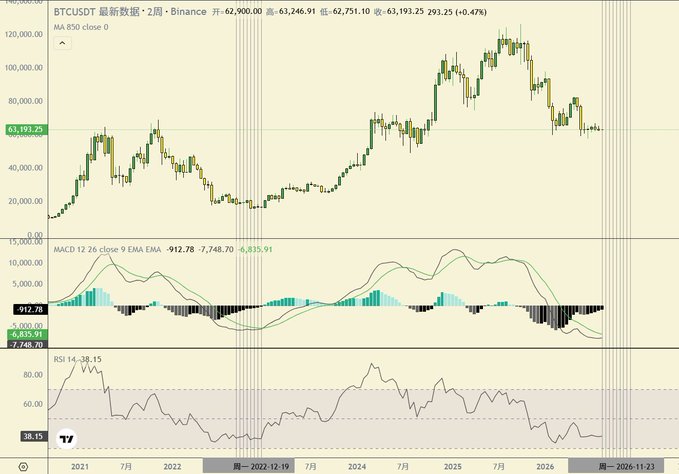Click the 2022-12-19 date marker on time axis
Viewport: 679px width, 474px height.
[x=249, y=466]
